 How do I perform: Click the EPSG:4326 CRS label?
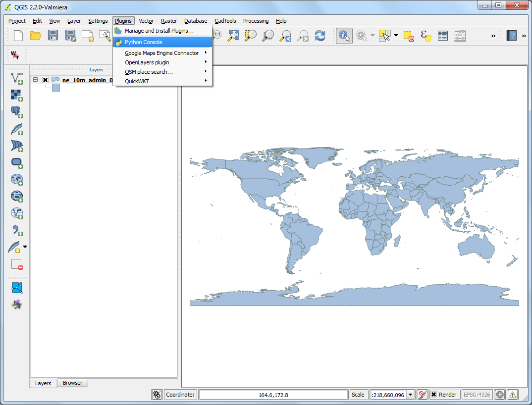(x=477, y=395)
